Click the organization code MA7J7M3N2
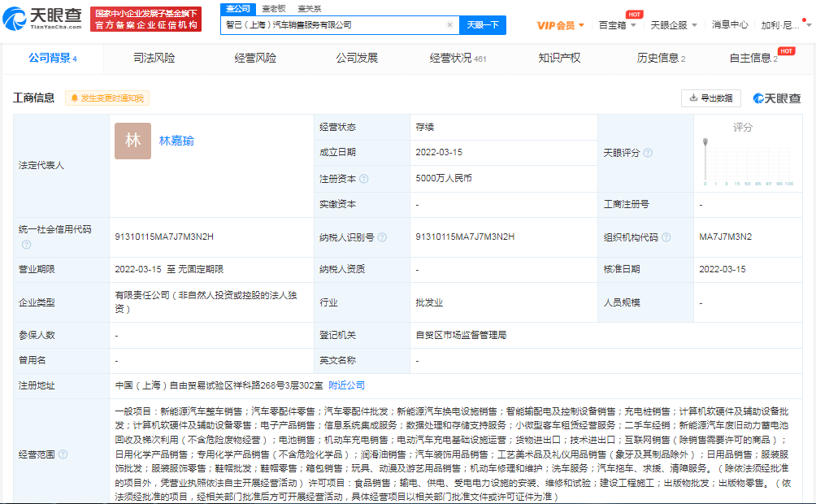The image size is (816, 504). [x=726, y=237]
